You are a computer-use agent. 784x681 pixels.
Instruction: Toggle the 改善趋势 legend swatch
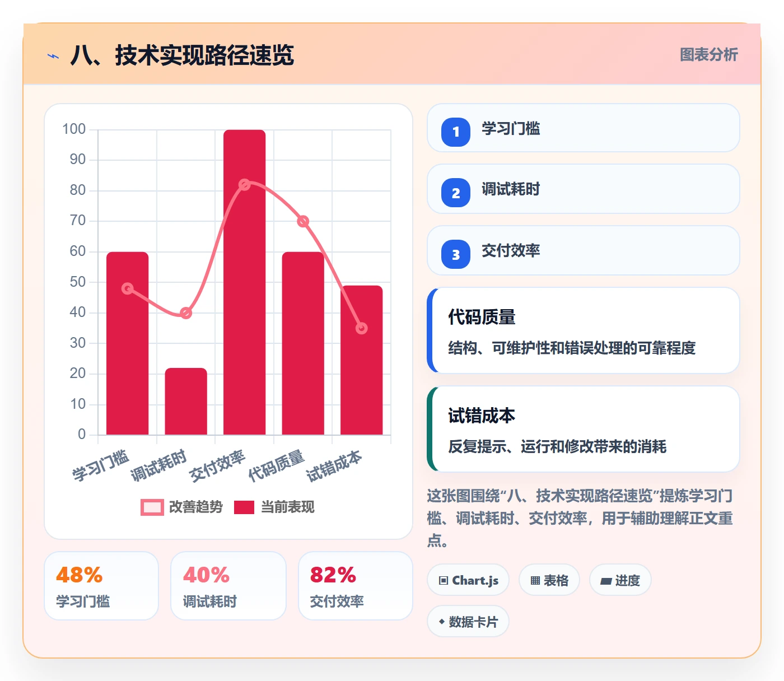152,507
